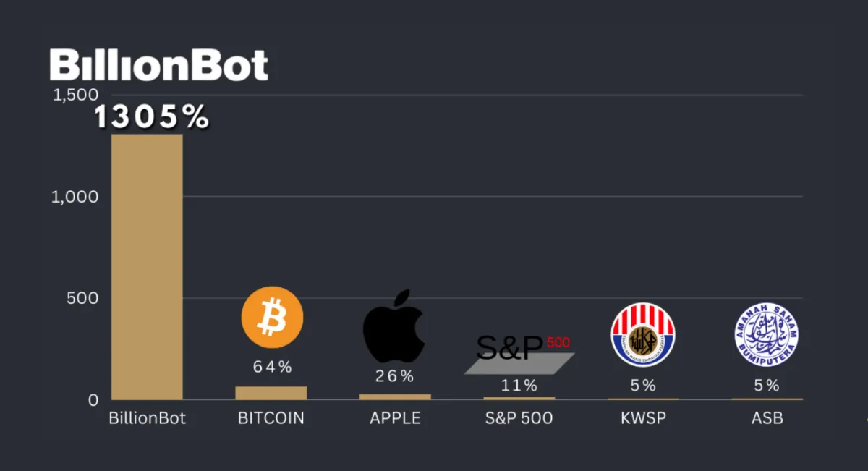Viewport: 868px width, 471px height.
Task: Click the 11% S&P value label
Action: point(519,386)
